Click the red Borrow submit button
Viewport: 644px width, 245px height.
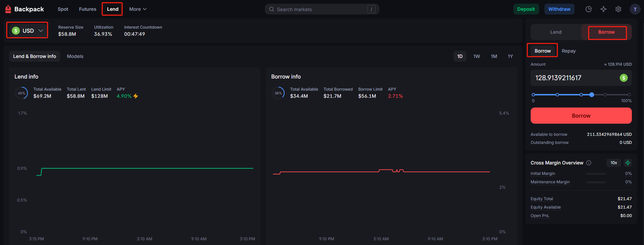click(581, 116)
